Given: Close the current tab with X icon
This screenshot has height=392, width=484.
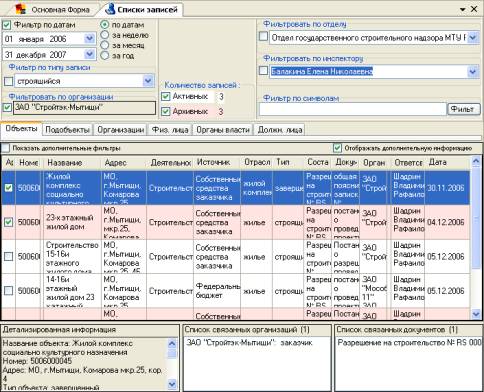Looking at the screenshot, I should [474, 9].
